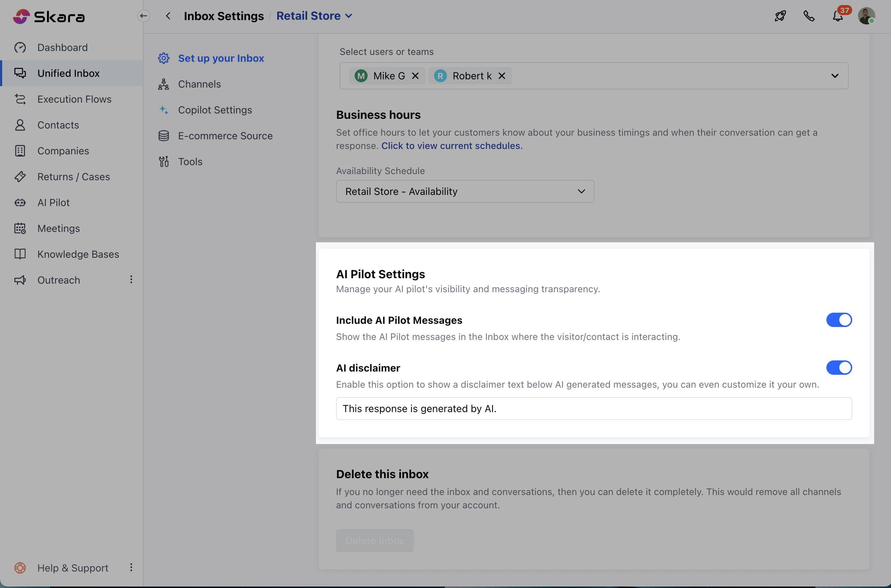The width and height of the screenshot is (891, 588).
Task: Open notifications bell with 37 badge
Action: (838, 16)
